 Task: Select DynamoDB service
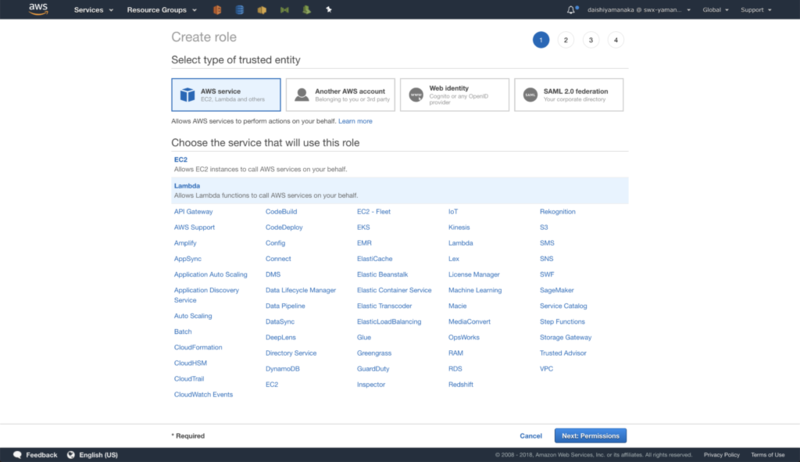point(283,369)
